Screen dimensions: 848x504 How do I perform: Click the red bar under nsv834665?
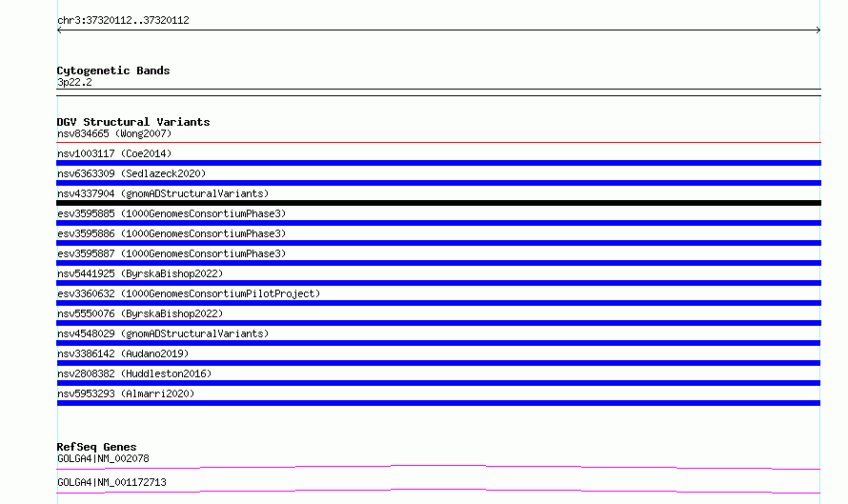pos(438,142)
